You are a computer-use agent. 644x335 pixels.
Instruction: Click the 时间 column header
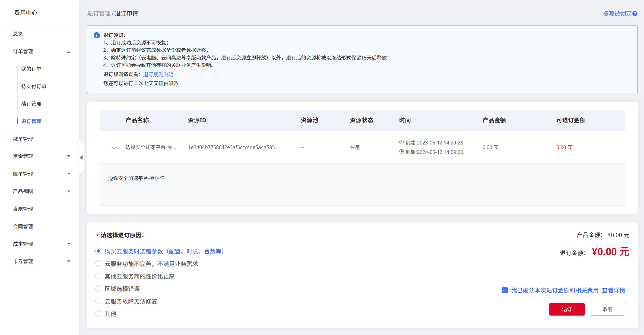pyautogui.click(x=405, y=120)
